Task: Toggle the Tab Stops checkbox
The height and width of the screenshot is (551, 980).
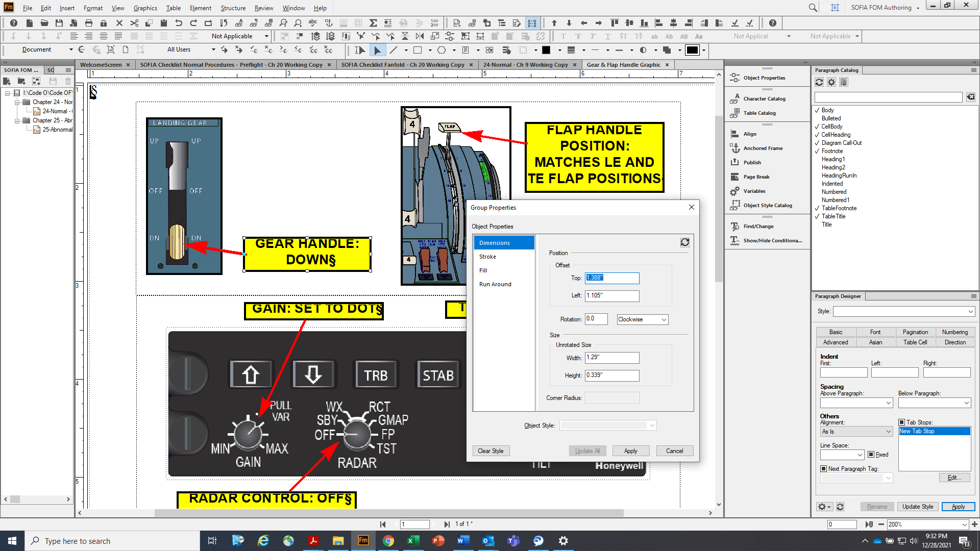Action: pyautogui.click(x=901, y=422)
